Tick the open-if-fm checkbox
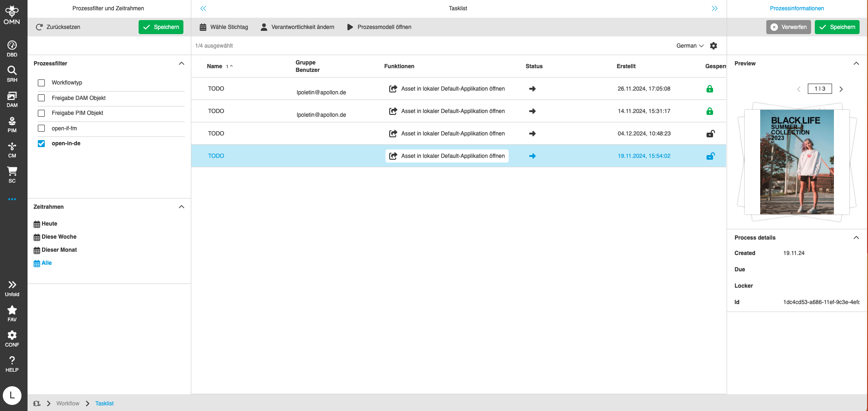 pos(42,128)
